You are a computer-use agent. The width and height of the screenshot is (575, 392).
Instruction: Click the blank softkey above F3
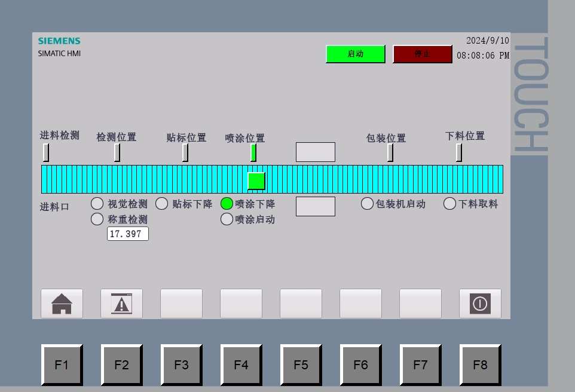click(x=181, y=304)
